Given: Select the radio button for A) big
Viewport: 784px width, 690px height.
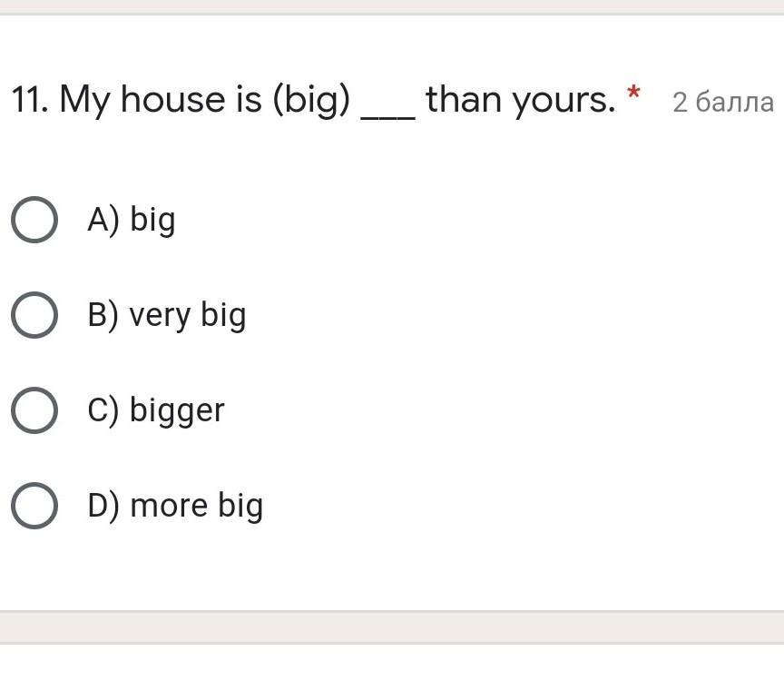Looking at the screenshot, I should click(x=34, y=220).
